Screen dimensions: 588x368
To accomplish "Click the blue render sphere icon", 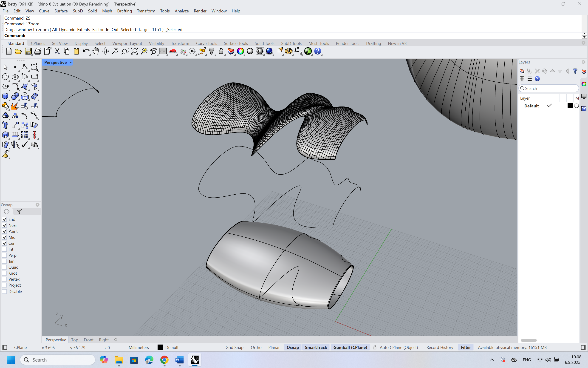I will point(269,51).
